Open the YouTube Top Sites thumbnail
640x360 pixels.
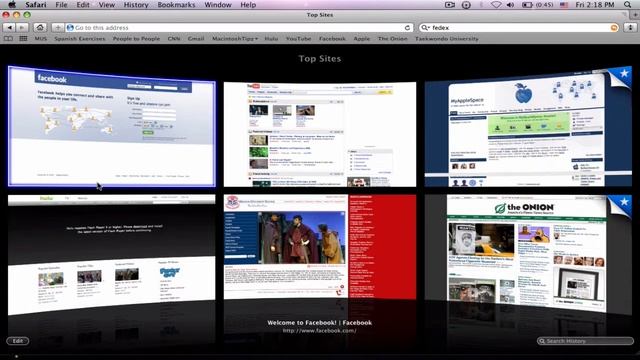pyautogui.click(x=320, y=134)
